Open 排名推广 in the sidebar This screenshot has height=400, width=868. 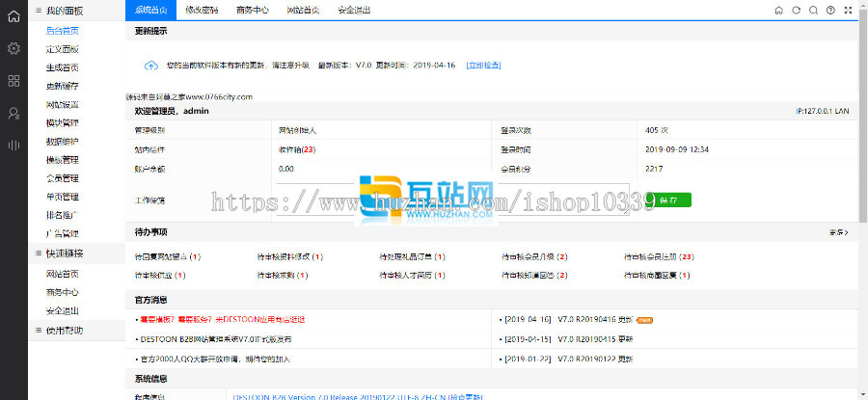[63, 215]
